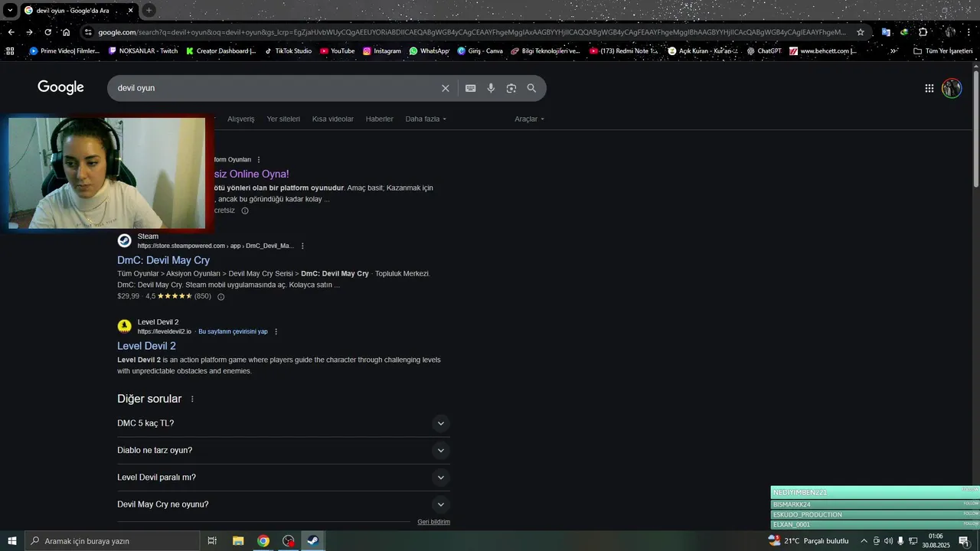View site information in the address bar
This screenshot has width=980, height=551.
pos(88,32)
